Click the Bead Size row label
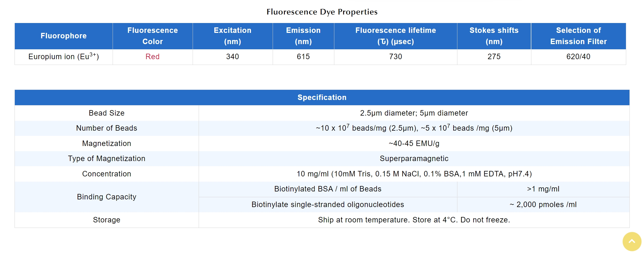Image resolution: width=644 pixels, height=255 pixels. point(107,113)
